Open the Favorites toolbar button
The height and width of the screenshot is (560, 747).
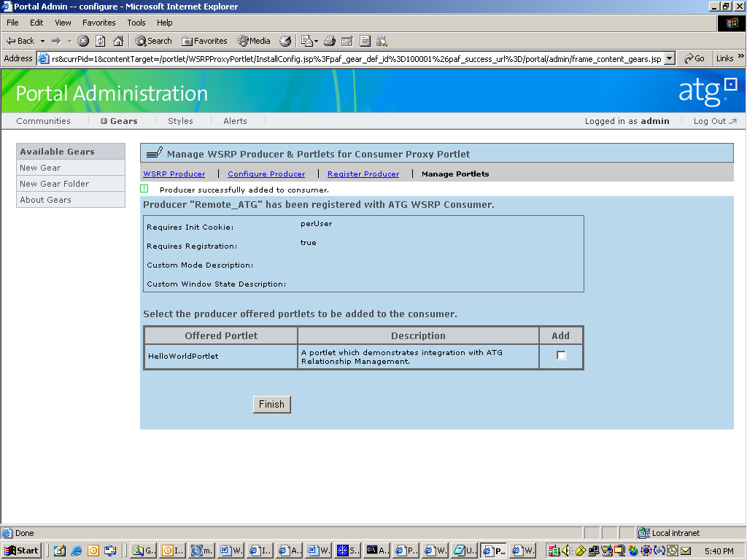coord(205,41)
